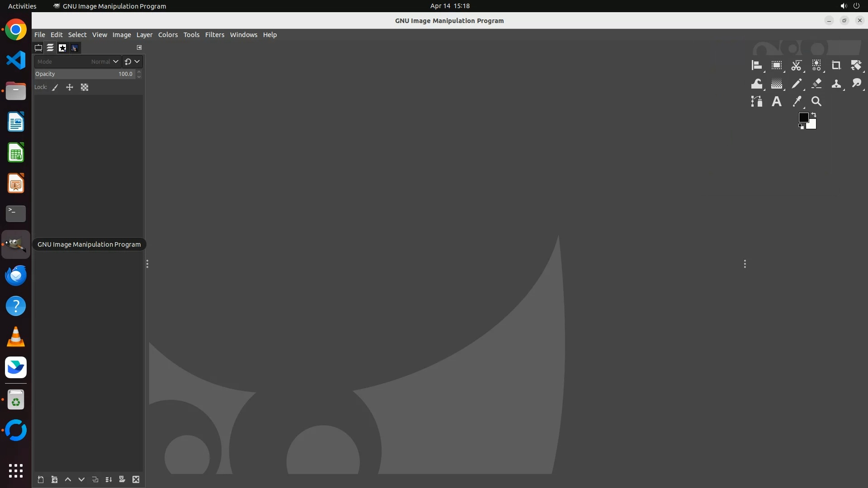Create a new layer button

[x=41, y=479]
